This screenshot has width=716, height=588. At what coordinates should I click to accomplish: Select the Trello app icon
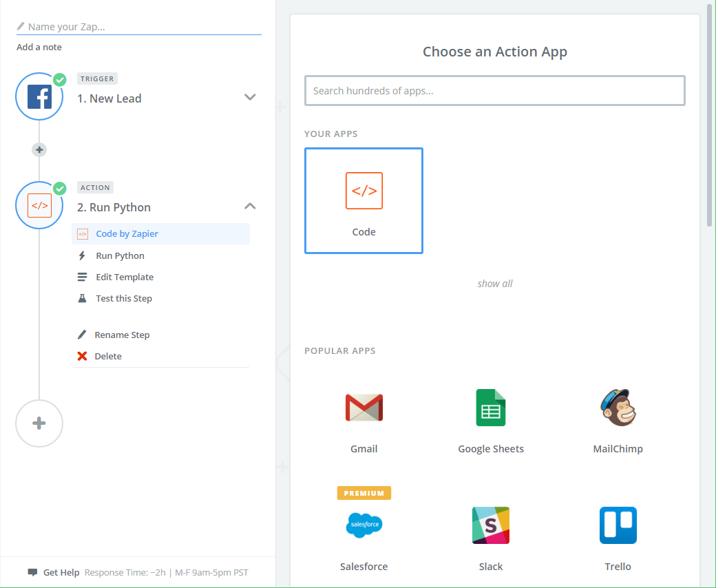(618, 526)
